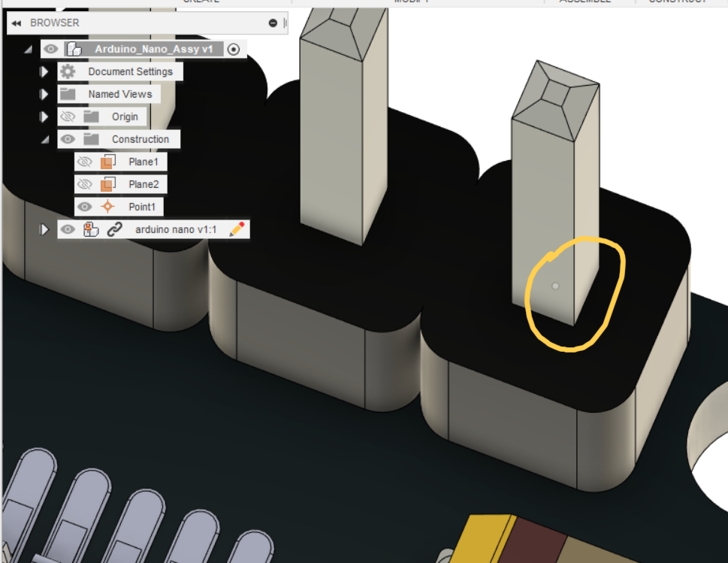Collapse the Arduino_Nano_Assy v1 root node
This screenshot has height=563, width=728.
[x=27, y=49]
